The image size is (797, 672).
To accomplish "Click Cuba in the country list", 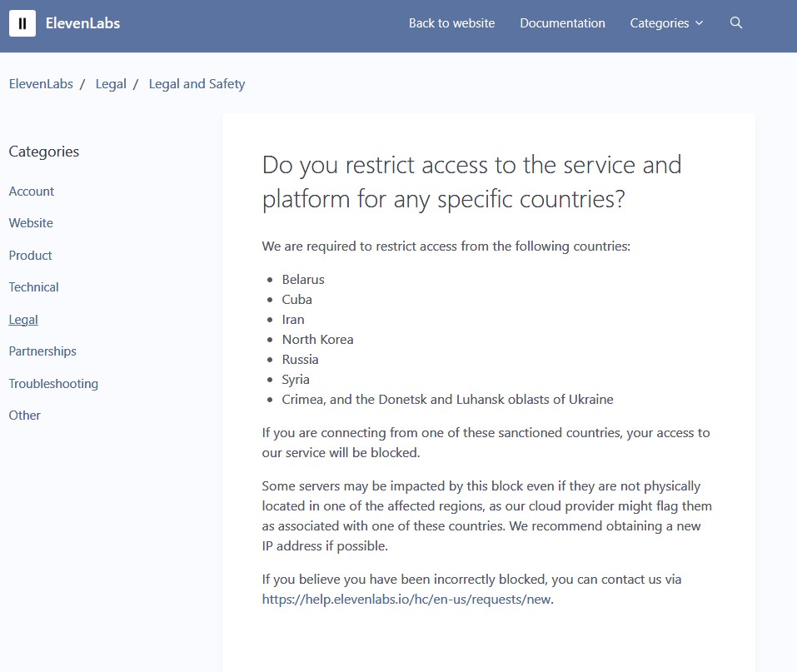I will tap(296, 300).
